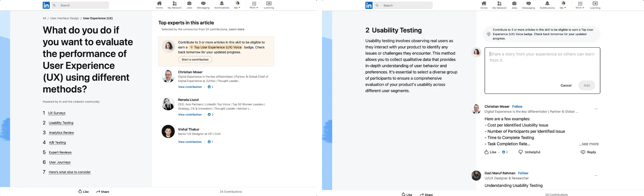The image size is (644, 196).
Task: View Renata Liuzzi's contribution
Action: 190,114
